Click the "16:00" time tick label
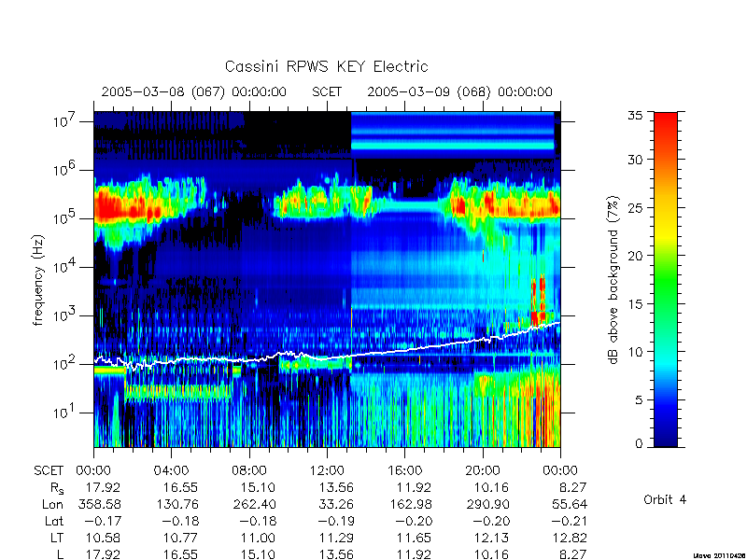The height and width of the screenshot is (560, 747). point(404,470)
